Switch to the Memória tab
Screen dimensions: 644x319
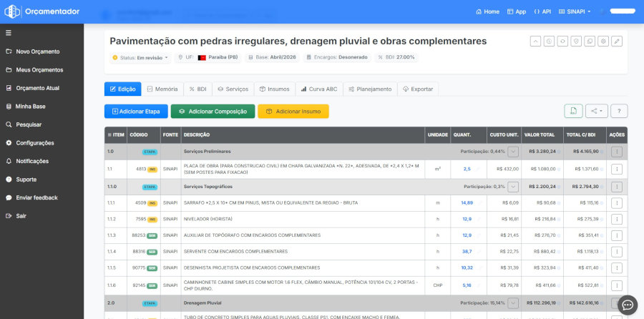pos(162,89)
